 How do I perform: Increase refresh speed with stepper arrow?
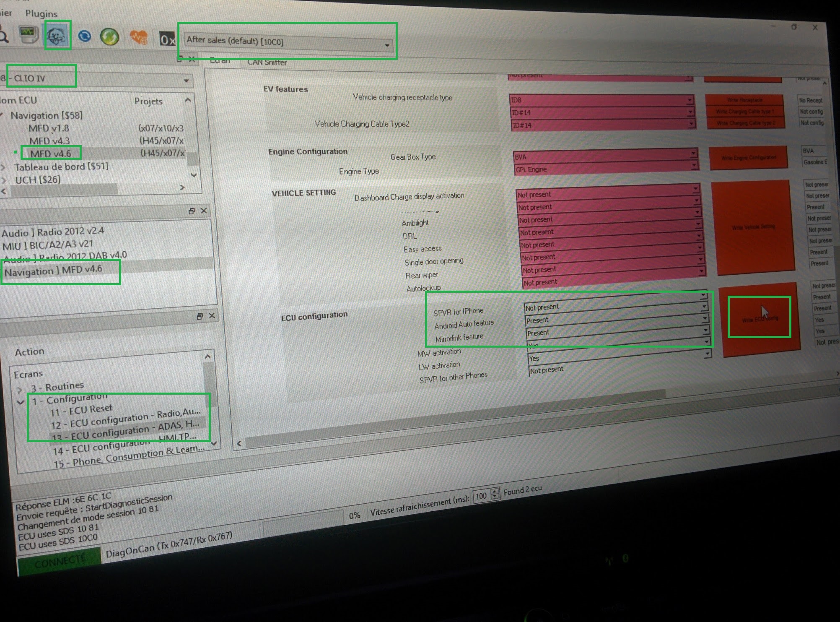(495, 491)
